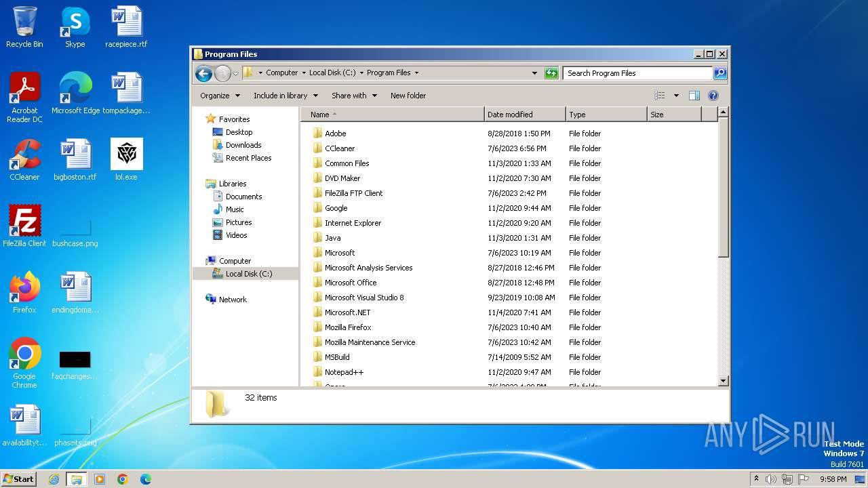Viewport: 868px width, 488px height.
Task: Select the availabilityt document on desktop
Action: point(24,426)
